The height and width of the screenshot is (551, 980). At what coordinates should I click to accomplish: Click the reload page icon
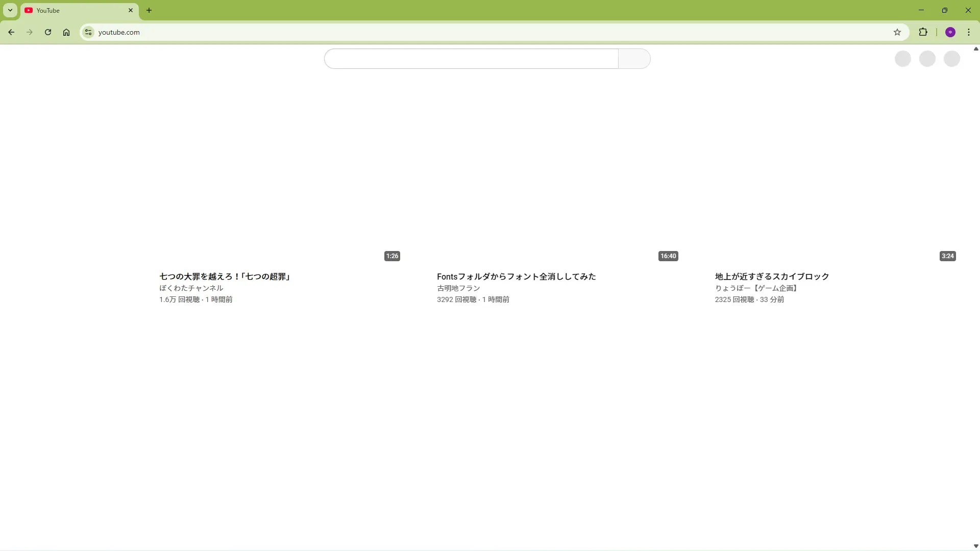(48, 32)
